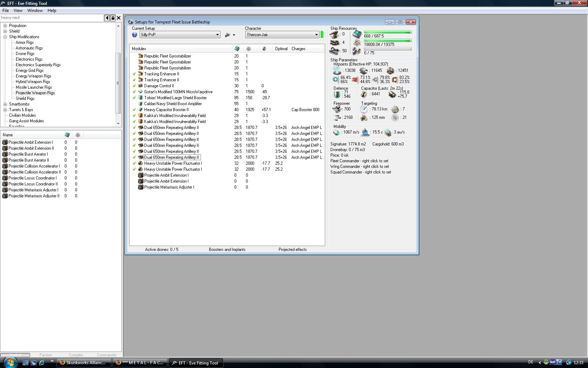This screenshot has height=368, width=588.
Task: Click Active drones 0 / 5 label
Action: point(162,250)
